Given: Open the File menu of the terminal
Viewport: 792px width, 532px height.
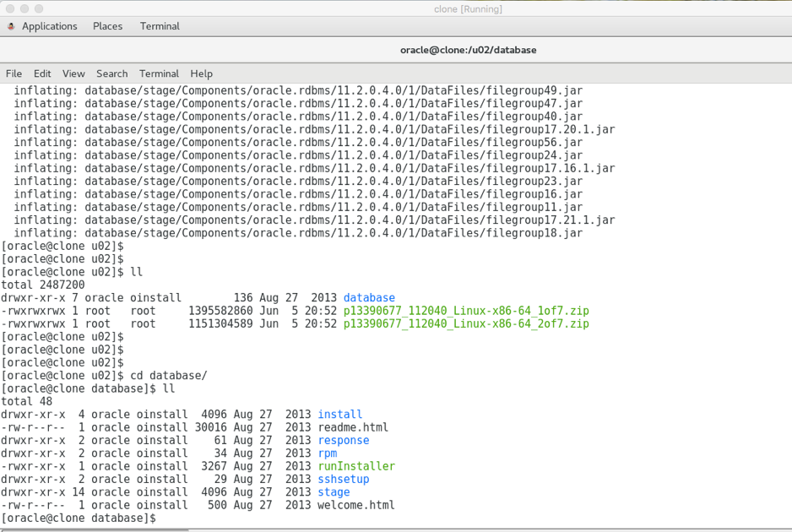Looking at the screenshot, I should point(14,73).
